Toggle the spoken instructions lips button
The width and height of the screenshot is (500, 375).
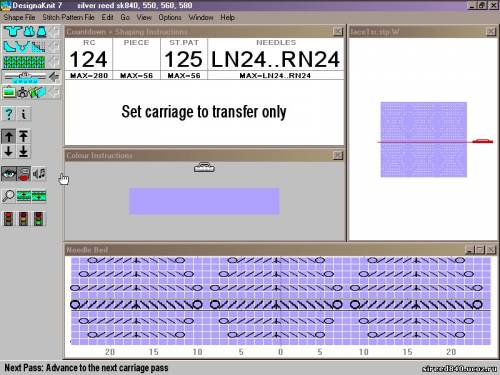point(24,174)
